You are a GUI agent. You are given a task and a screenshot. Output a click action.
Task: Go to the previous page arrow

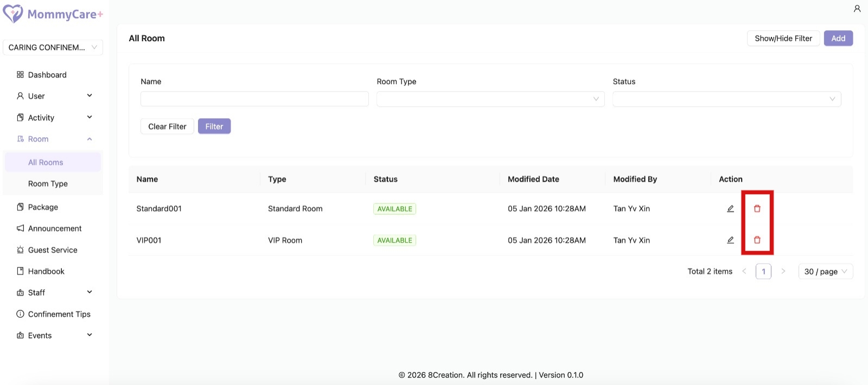coord(744,271)
